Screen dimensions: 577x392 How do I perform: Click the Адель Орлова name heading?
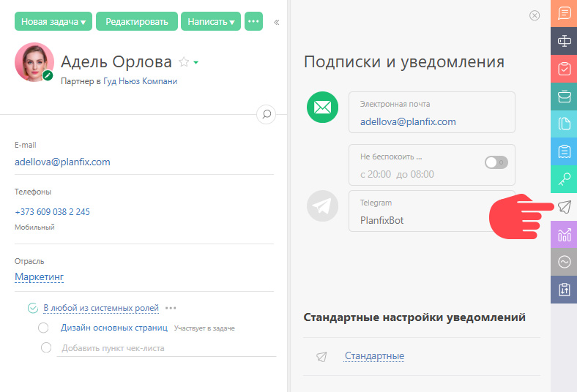click(x=116, y=61)
